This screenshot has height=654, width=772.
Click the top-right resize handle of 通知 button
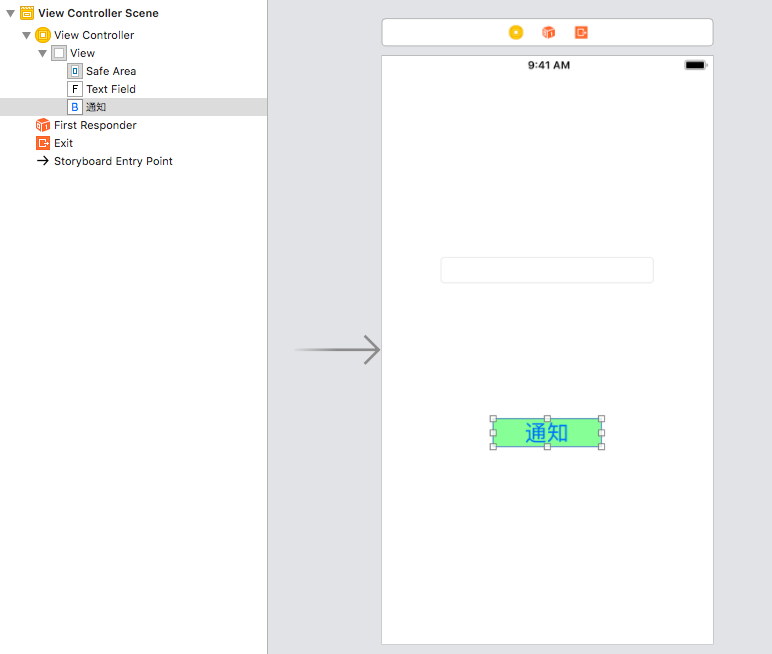(602, 419)
